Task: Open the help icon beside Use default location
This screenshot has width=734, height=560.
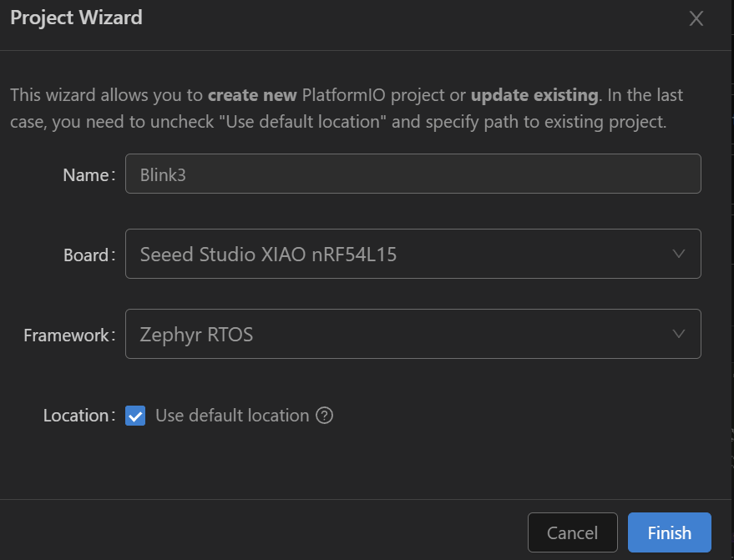Action: [324, 416]
